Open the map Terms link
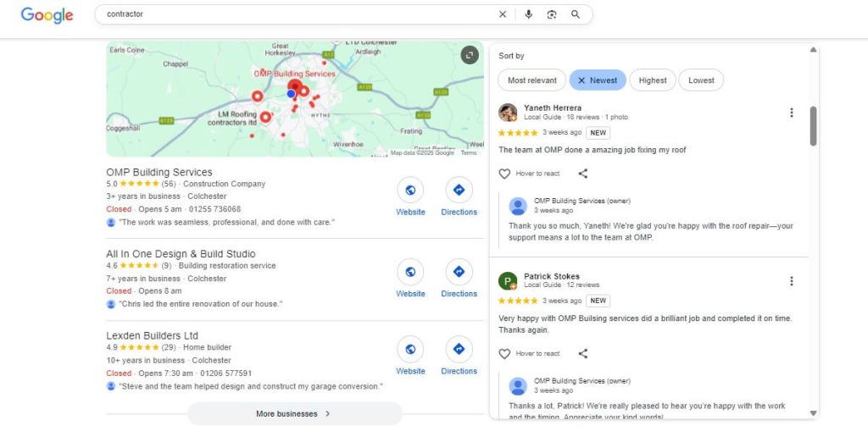 pos(468,153)
